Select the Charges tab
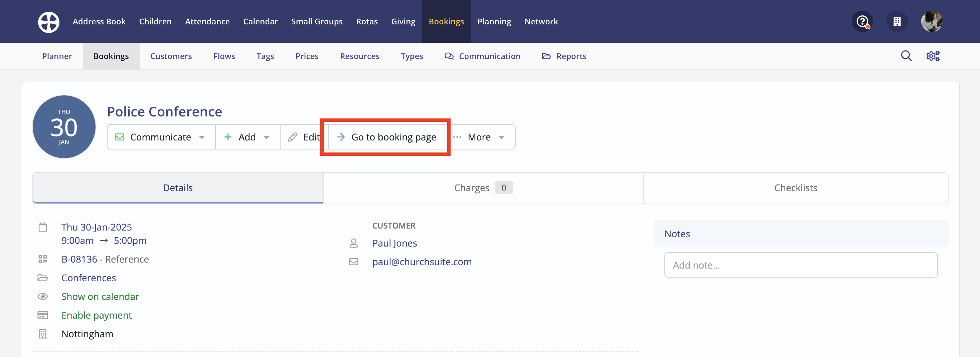 (x=484, y=188)
